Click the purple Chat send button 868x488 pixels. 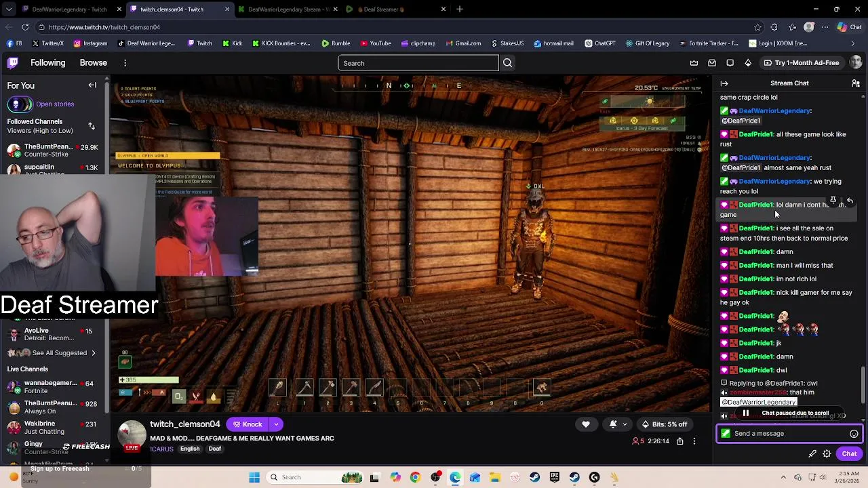click(849, 454)
